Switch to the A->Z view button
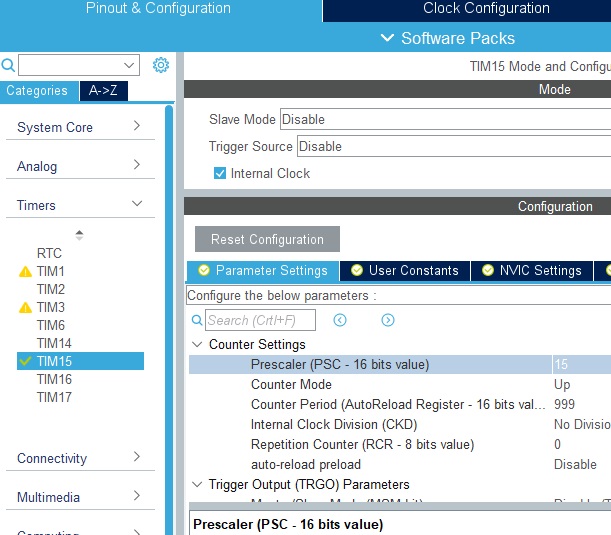This screenshot has height=535, width=611. (104, 90)
